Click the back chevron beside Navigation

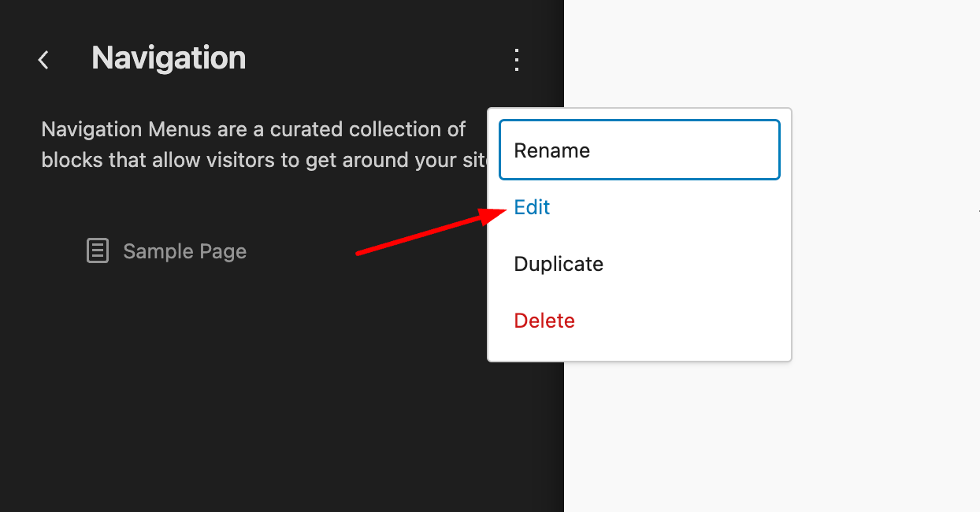point(43,59)
